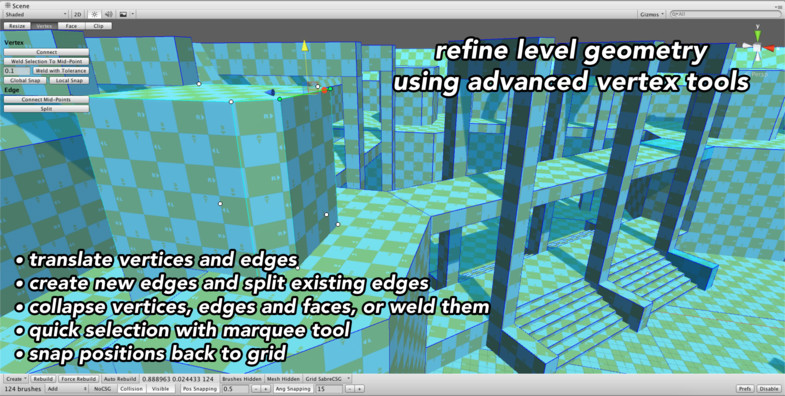Click green Y-axis cone on orientation gizmo

757,35
